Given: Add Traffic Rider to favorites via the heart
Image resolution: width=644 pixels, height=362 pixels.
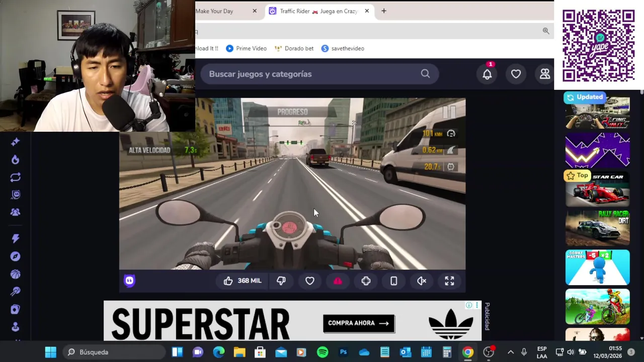Looking at the screenshot, I should click(310, 281).
